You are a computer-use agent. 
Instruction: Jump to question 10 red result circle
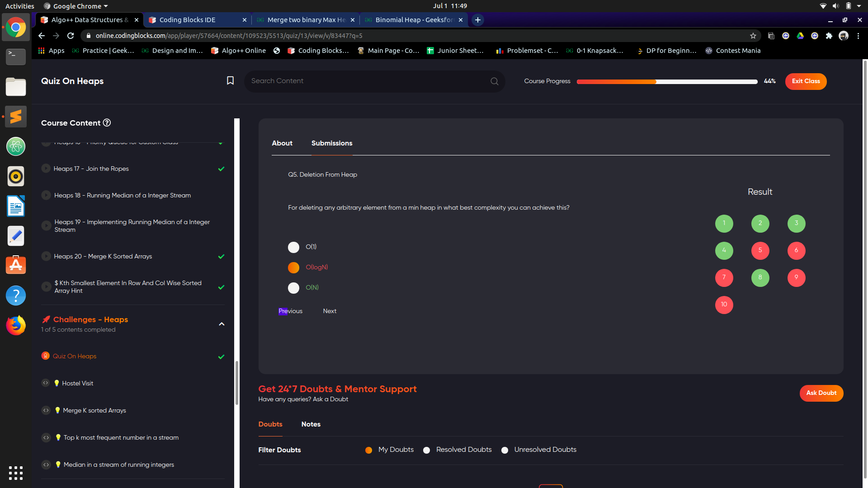coord(724,305)
